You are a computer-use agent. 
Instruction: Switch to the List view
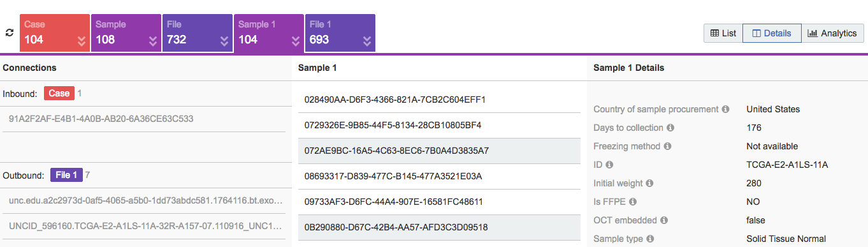[x=723, y=33]
